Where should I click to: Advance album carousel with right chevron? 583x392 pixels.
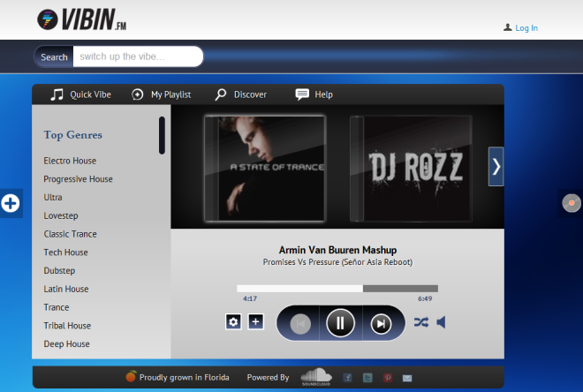[496, 167]
